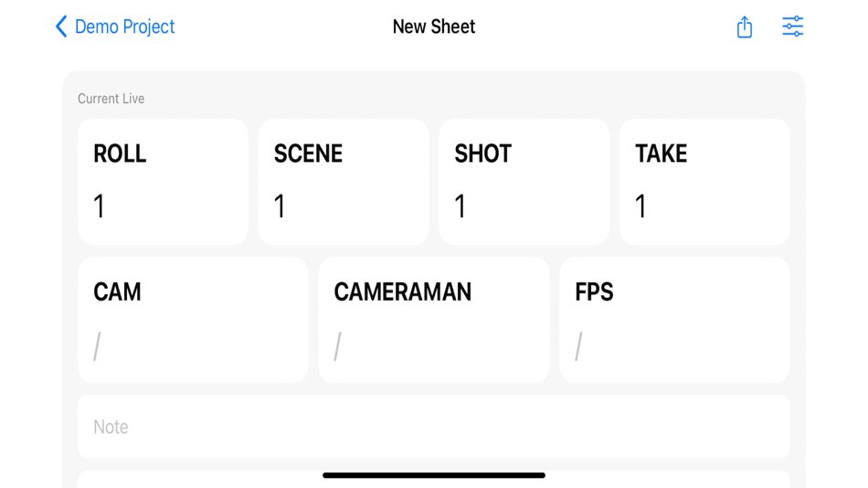
Task: Tap the back chevron arrow
Action: [61, 27]
